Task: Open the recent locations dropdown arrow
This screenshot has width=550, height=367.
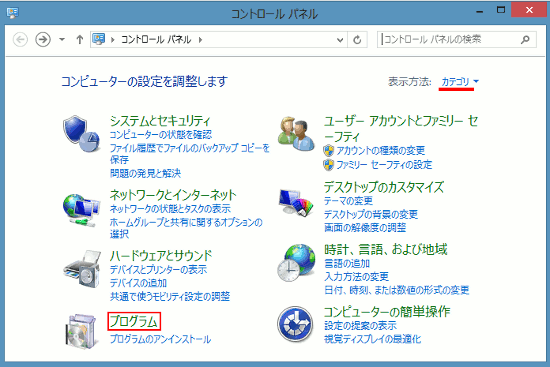Action: pyautogui.click(x=62, y=39)
